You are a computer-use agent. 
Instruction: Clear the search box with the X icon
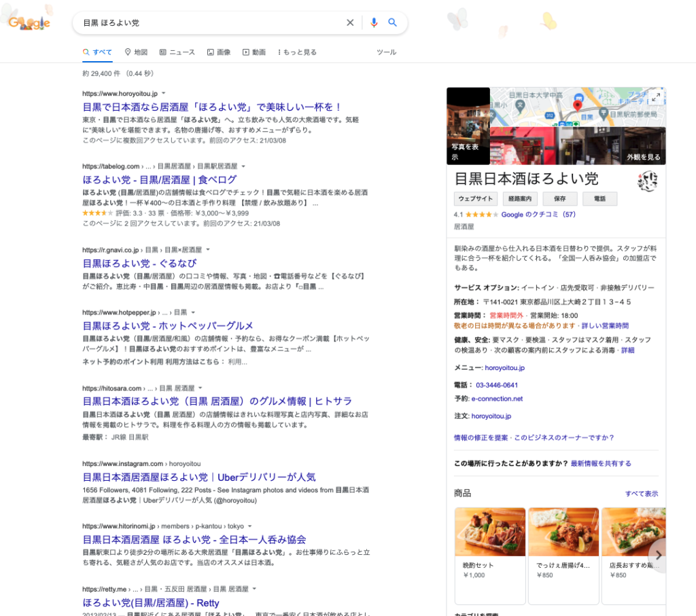tap(350, 22)
